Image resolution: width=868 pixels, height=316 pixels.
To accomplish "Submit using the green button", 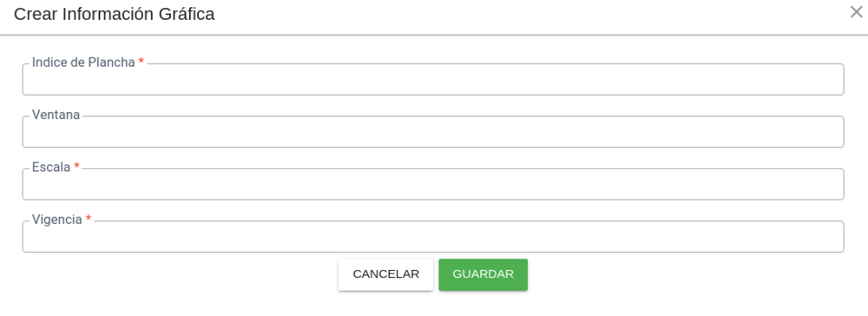I will click(483, 274).
